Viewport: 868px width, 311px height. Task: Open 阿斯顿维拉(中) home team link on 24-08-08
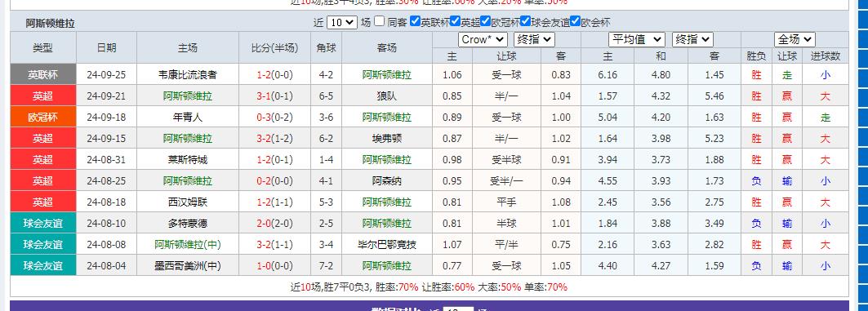(x=188, y=245)
